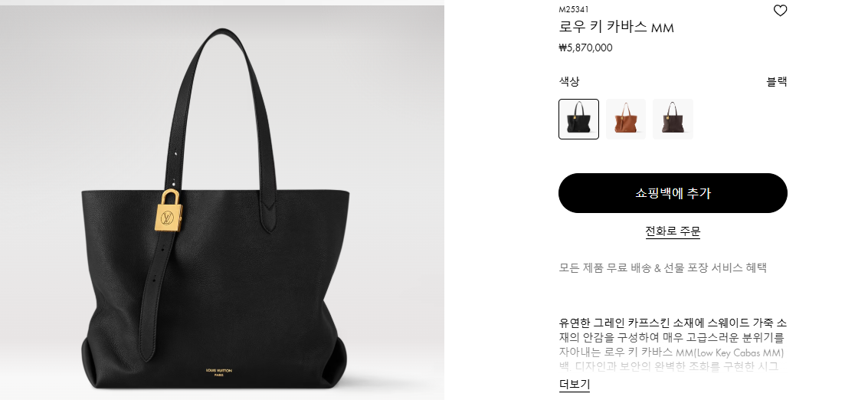The height and width of the screenshot is (400, 868).
Task: Select the product code M25341
Action: coord(574,9)
